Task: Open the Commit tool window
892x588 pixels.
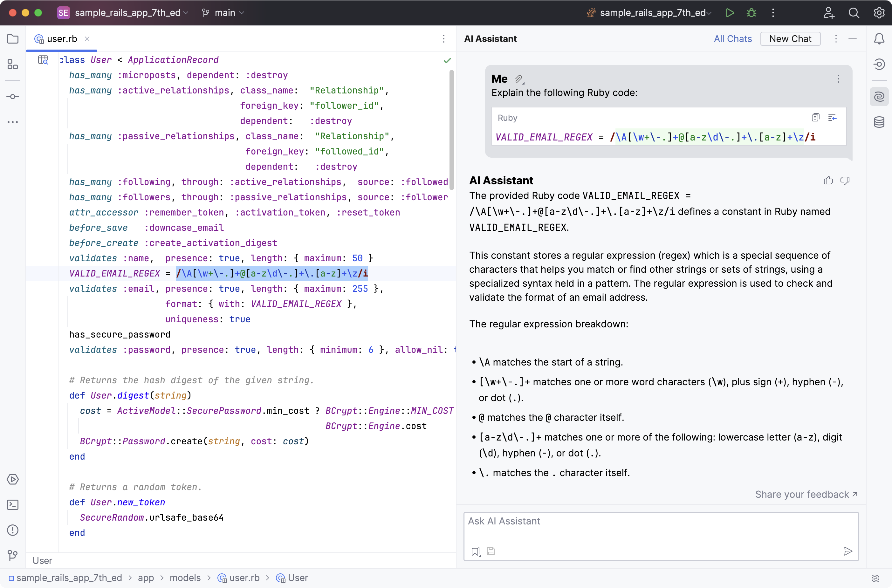Action: 13,96
